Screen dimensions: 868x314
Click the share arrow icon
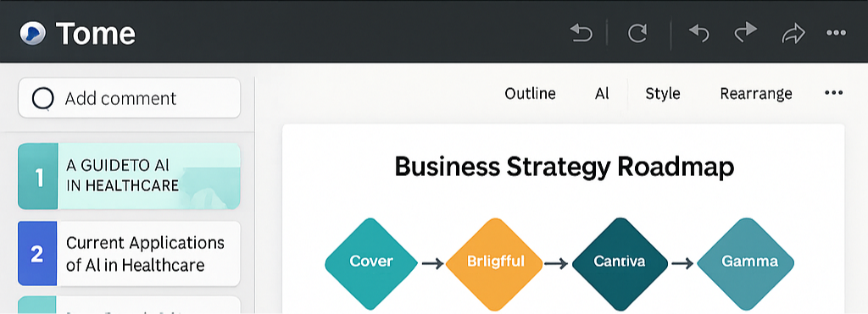coord(793,33)
